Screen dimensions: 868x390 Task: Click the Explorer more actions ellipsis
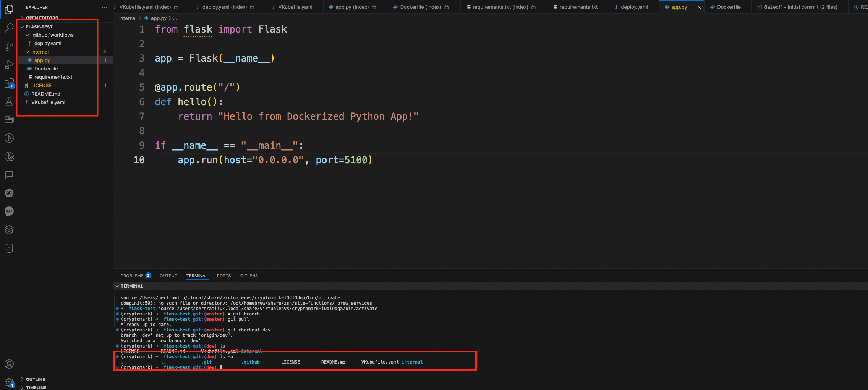104,7
